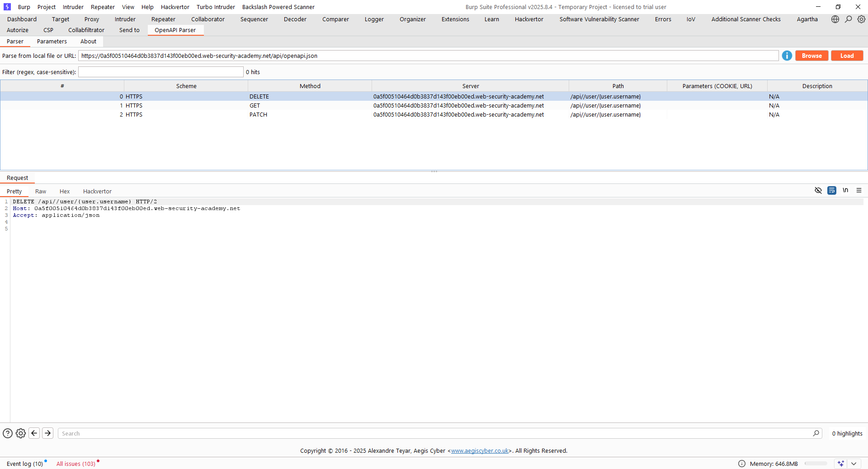Click the orange Load button
This screenshot has width=868, height=469.
pos(847,56)
